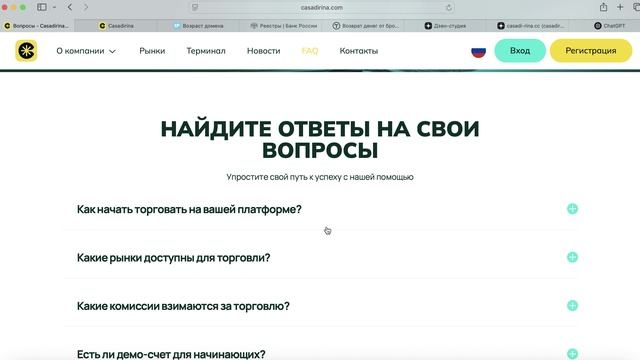Expand 'Есть ли демо-счет для начинающих?' plus icon

click(572, 353)
